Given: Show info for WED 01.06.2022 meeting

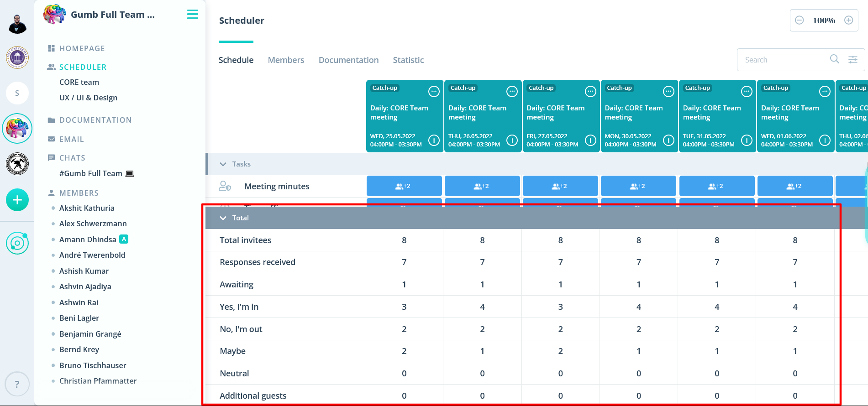Looking at the screenshot, I should [x=825, y=140].
